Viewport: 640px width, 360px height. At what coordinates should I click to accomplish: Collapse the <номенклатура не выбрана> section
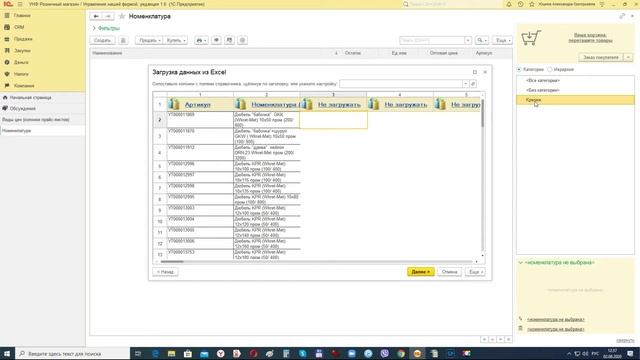(520, 262)
